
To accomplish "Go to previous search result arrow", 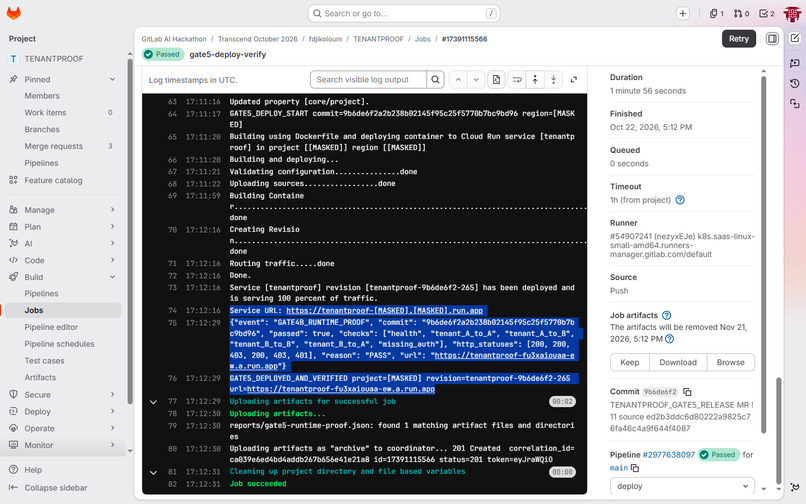I will click(x=458, y=80).
